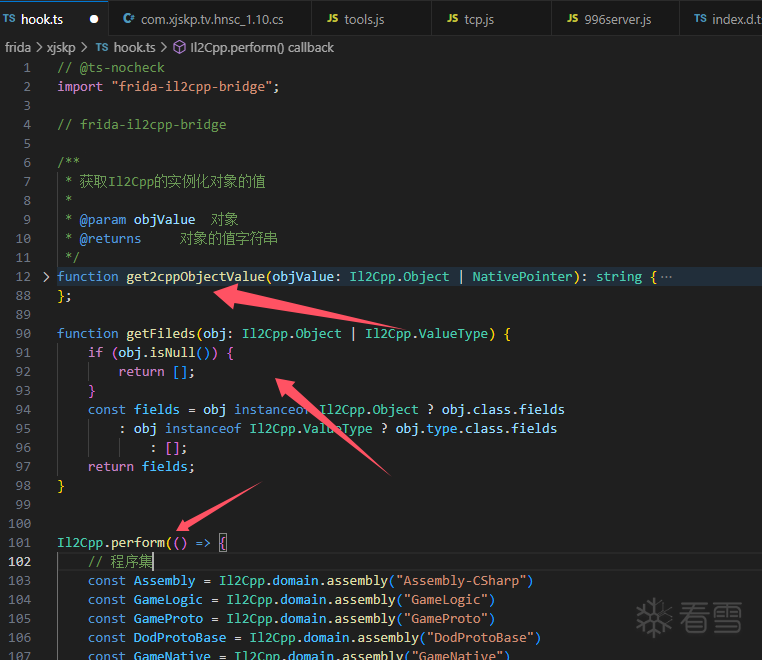Place cursor on the getFileds function name
The height and width of the screenshot is (660, 762).
[x=160, y=334]
